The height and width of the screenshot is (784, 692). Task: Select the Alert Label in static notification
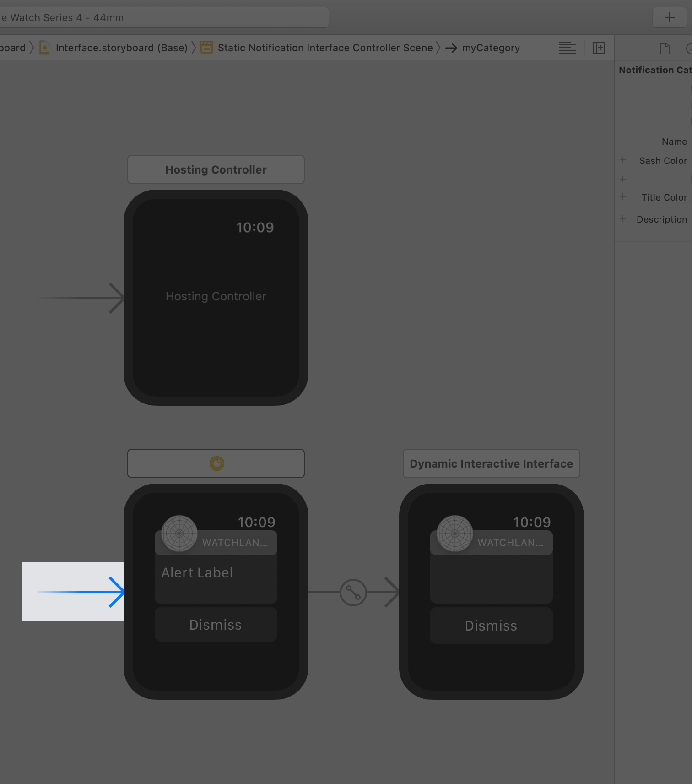(x=197, y=573)
